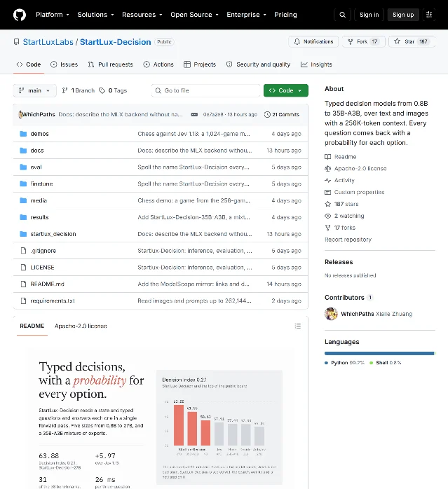Click the branch icon beside 1 Branch

point(65,90)
